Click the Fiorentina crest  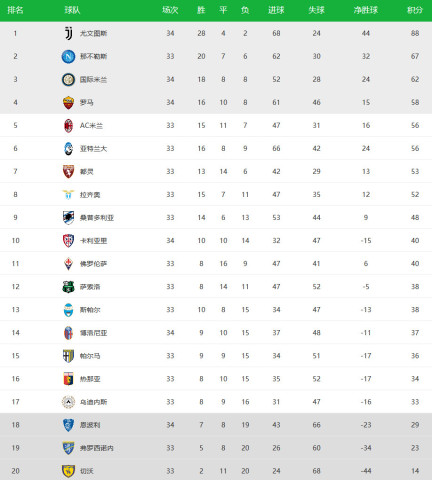[68, 264]
